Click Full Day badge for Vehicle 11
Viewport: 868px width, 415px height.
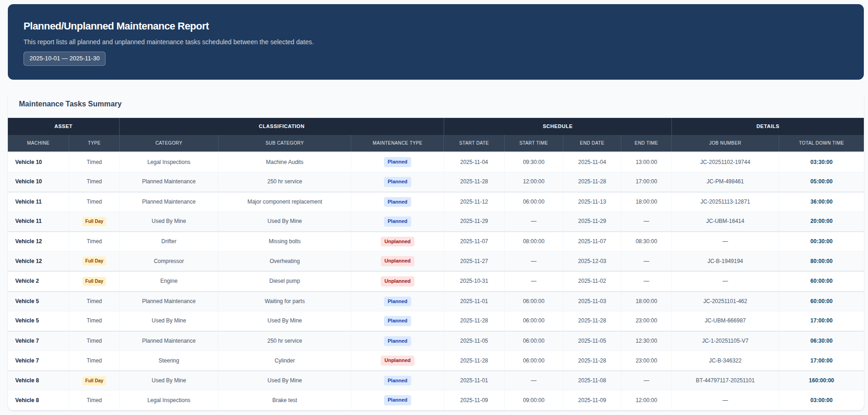(x=94, y=222)
